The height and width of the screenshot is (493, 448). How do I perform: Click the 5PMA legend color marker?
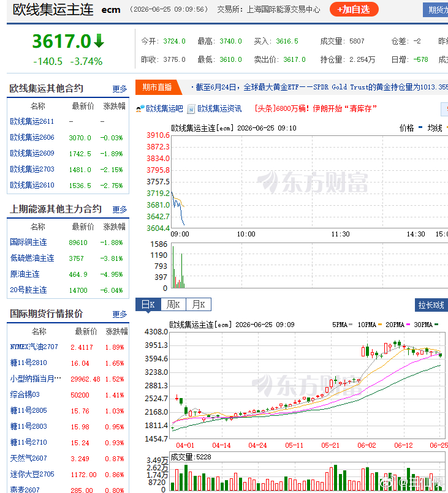click(x=351, y=325)
